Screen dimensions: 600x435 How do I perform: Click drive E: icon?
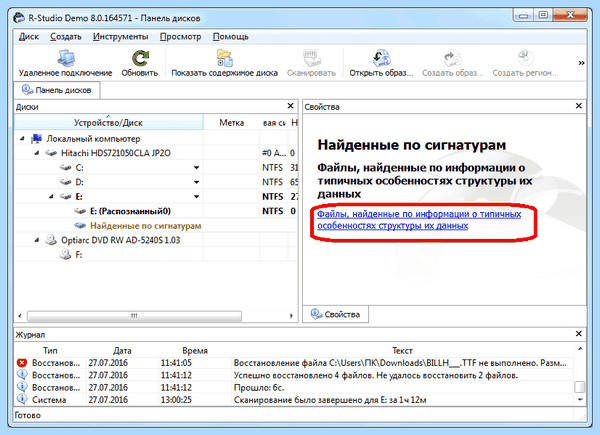coord(65,197)
